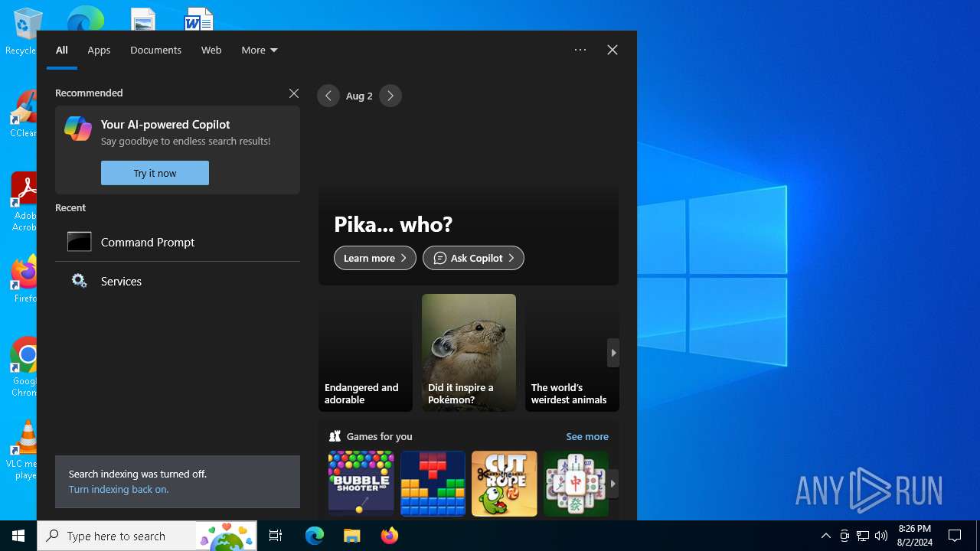
Task: Dismiss the Recommended section
Action: (x=294, y=93)
